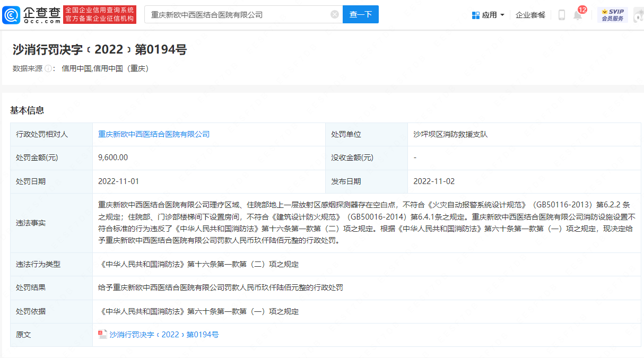Select the 违法行为类型 value text
644x358 pixels.
coord(198,264)
